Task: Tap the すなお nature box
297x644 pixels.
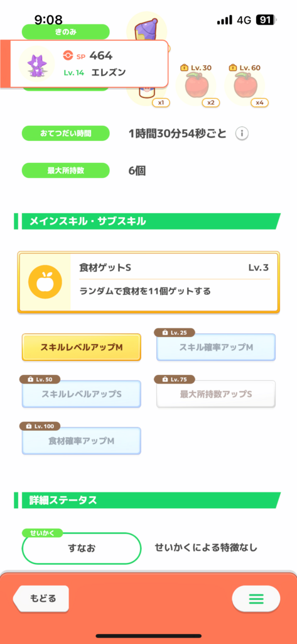Action: pos(81,548)
